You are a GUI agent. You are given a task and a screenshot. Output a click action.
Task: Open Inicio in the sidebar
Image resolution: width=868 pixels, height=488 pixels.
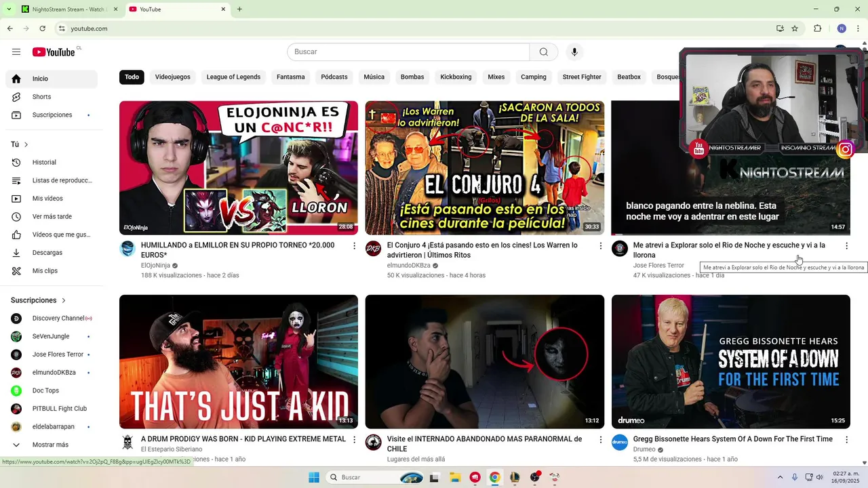coord(52,79)
